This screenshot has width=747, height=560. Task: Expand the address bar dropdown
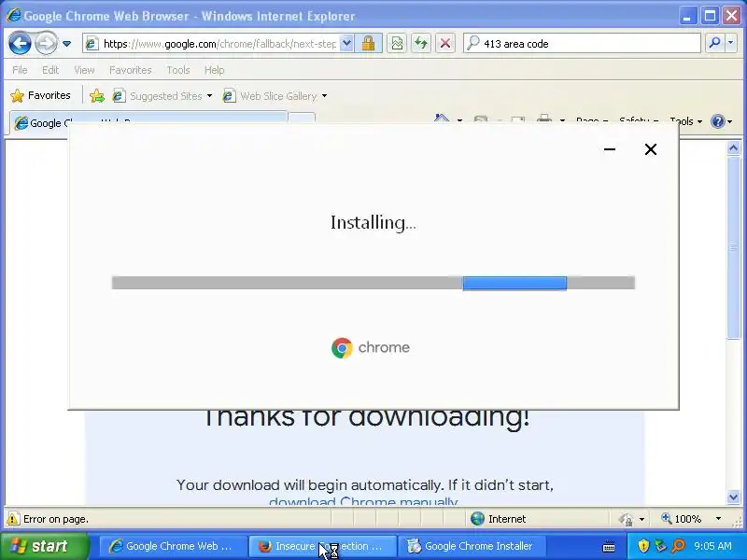[346, 44]
